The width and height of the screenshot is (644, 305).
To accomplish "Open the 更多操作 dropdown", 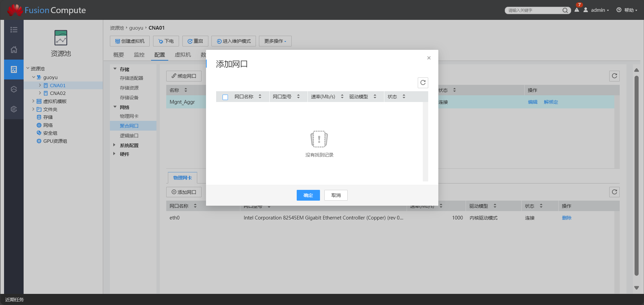I will pyautogui.click(x=275, y=41).
